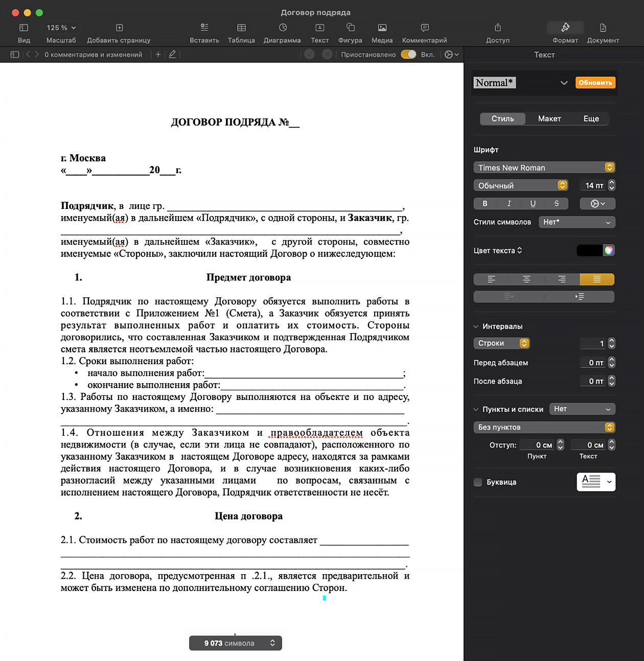Go to previous comment or change
Viewport: 644px width, 661px height.
(x=28, y=55)
